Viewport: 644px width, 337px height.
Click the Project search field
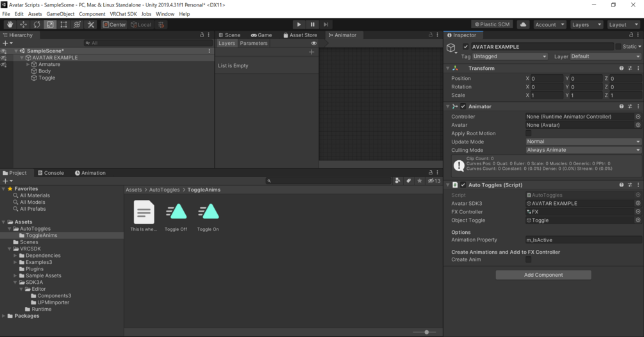[x=329, y=181]
